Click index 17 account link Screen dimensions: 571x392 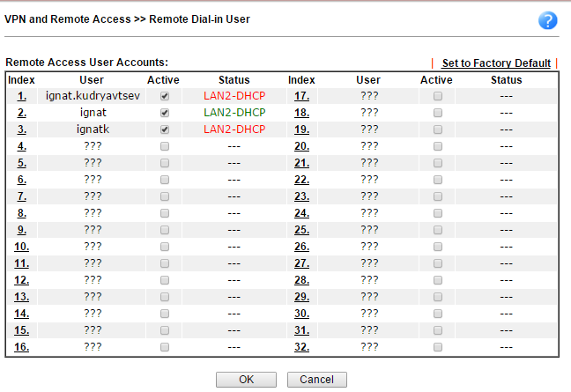pyautogui.click(x=301, y=96)
